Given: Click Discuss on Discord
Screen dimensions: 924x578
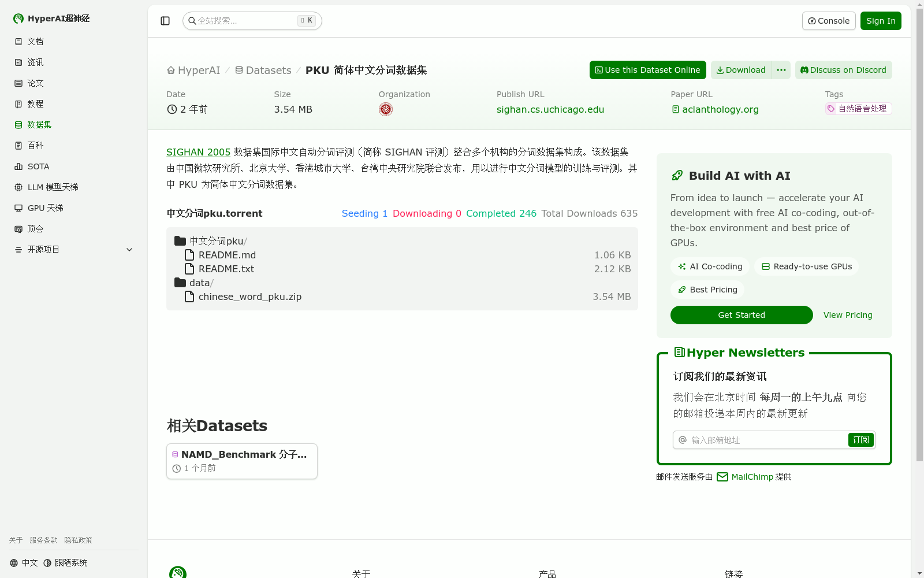Looking at the screenshot, I should (x=844, y=70).
